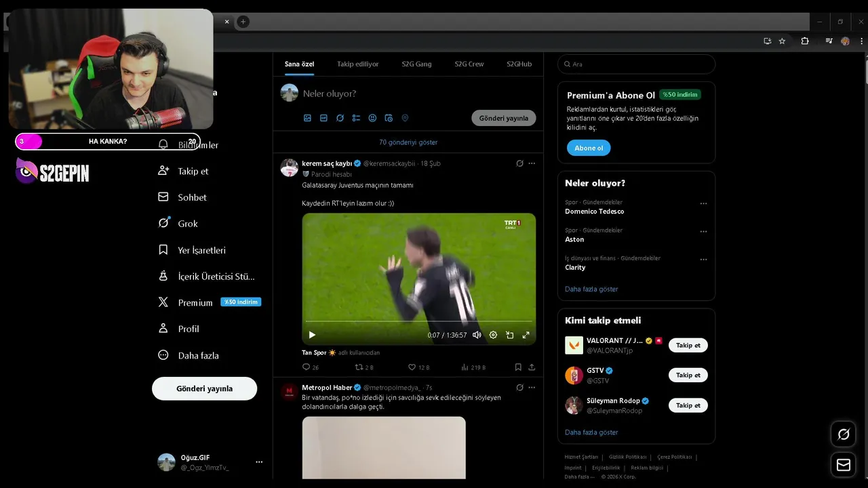Reply to kerem saç kaybı post
The image size is (868, 488).
(310, 367)
